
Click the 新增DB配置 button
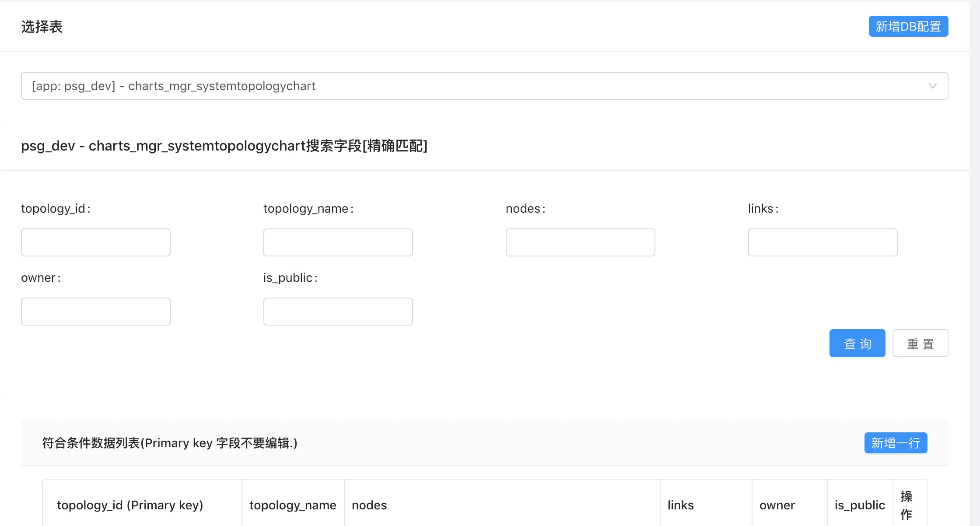(908, 26)
